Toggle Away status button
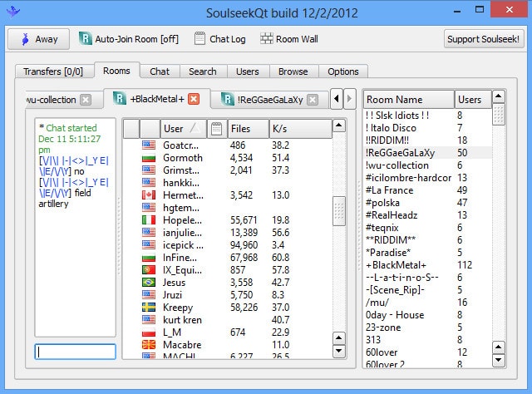532x394 pixels. click(39, 39)
